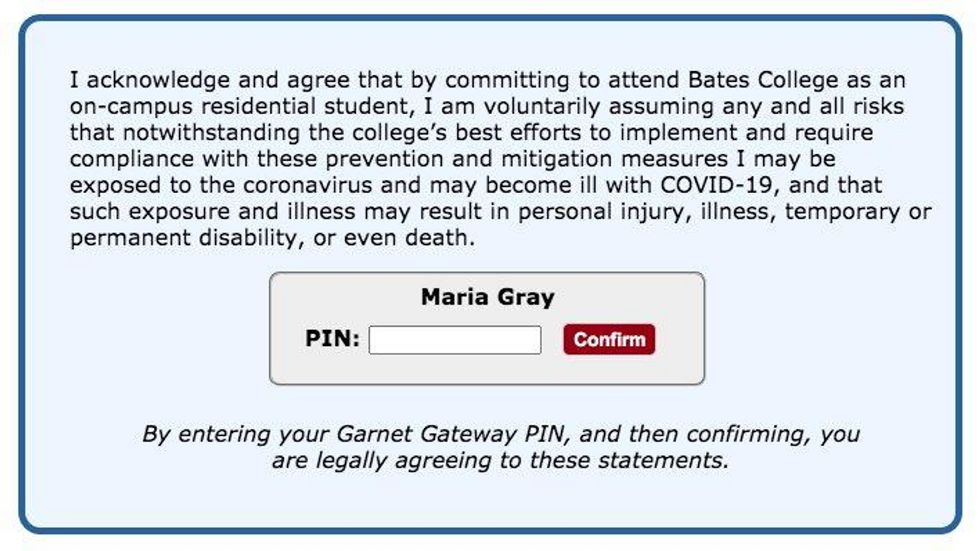Click the PIN input field
The height and width of the screenshot is (551, 980).
tap(455, 340)
